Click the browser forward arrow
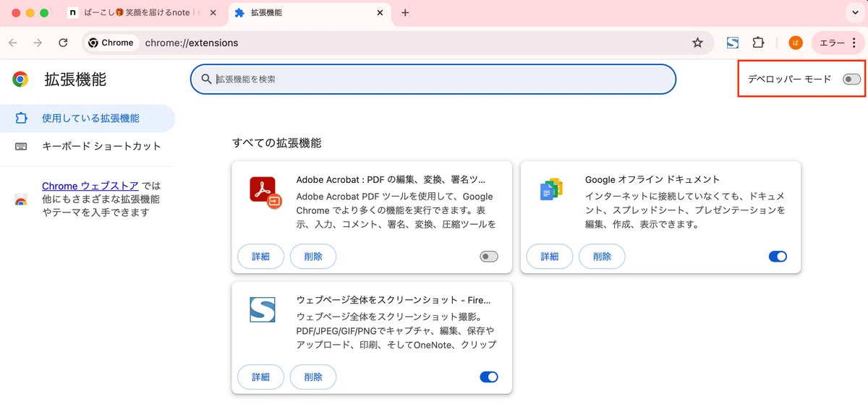The height and width of the screenshot is (412, 868). pyautogui.click(x=38, y=43)
